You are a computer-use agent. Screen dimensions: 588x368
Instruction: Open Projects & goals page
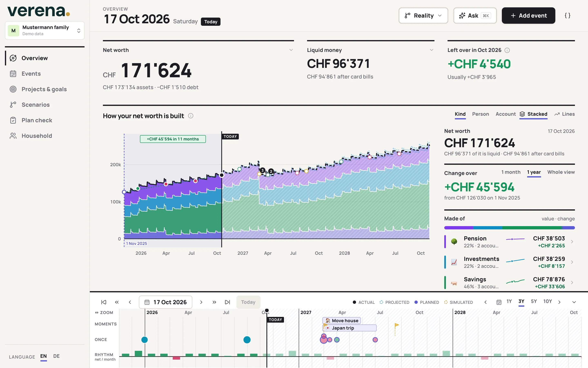tap(45, 89)
